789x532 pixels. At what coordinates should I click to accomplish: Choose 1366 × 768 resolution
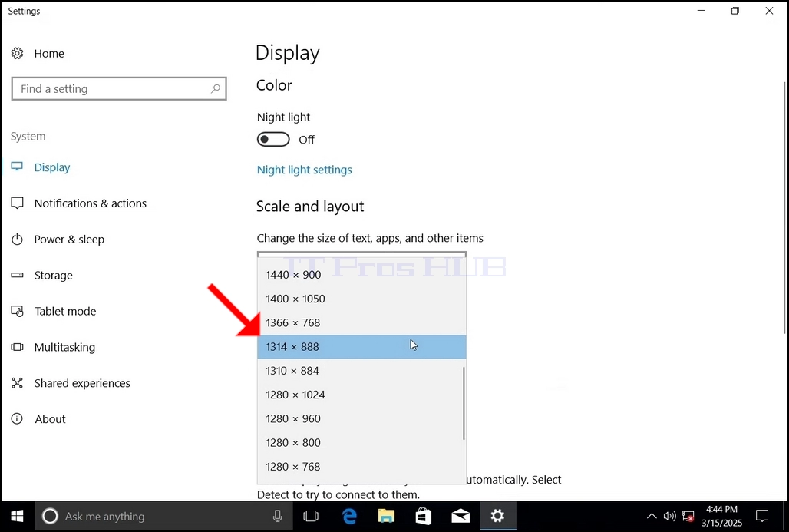pyautogui.click(x=361, y=322)
